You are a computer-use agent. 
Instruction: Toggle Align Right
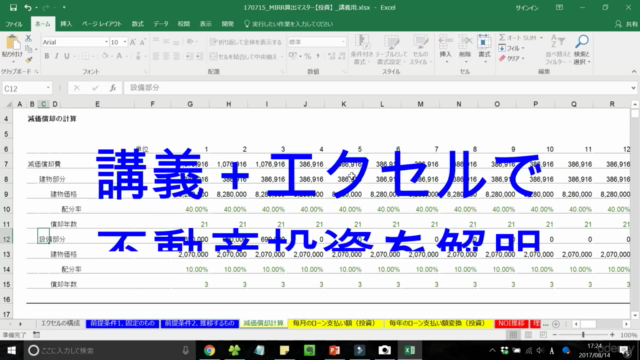click(176, 56)
